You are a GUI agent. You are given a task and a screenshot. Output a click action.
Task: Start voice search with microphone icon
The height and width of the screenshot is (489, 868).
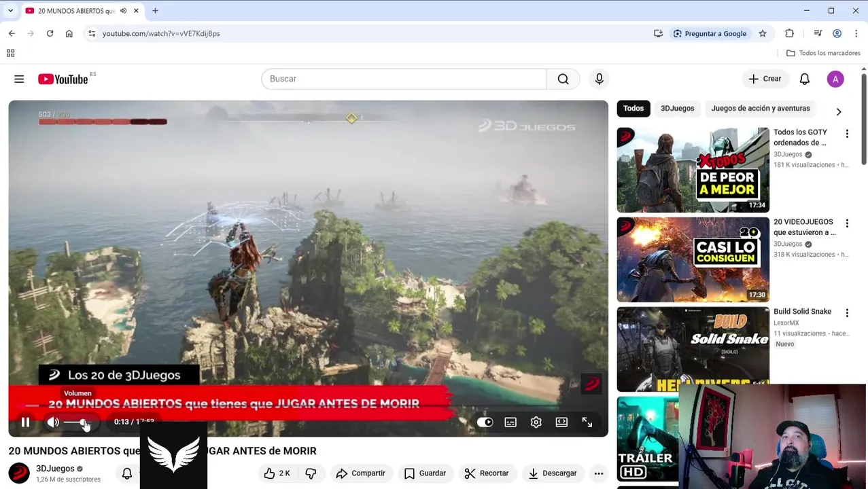tap(599, 79)
